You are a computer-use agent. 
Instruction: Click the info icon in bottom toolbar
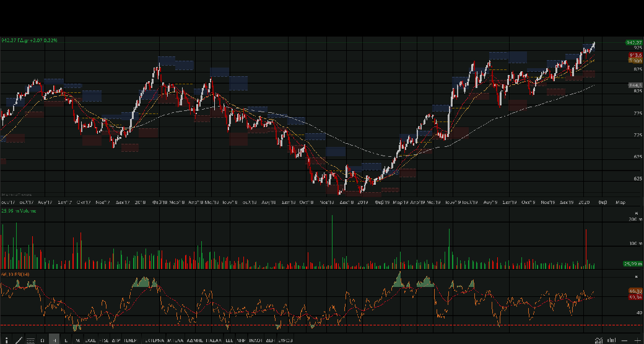[6, 340]
